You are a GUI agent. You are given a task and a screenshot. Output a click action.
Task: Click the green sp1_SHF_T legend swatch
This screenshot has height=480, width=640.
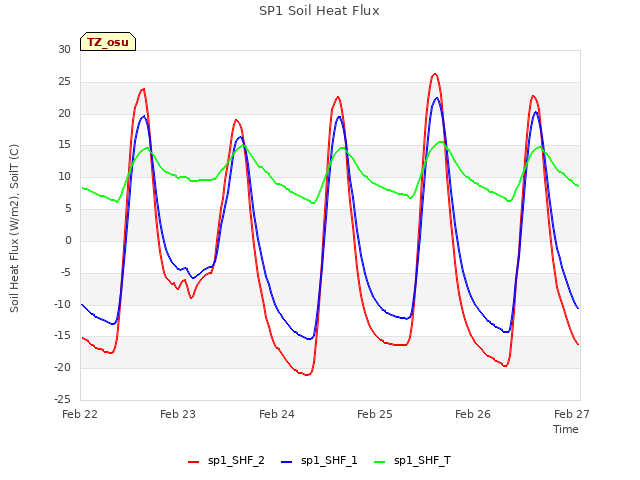380,462
